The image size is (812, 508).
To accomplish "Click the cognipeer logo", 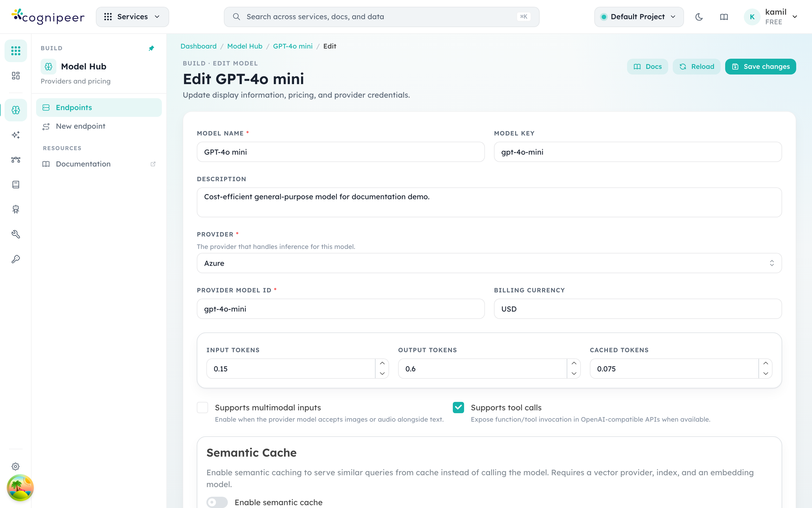I will click(48, 16).
